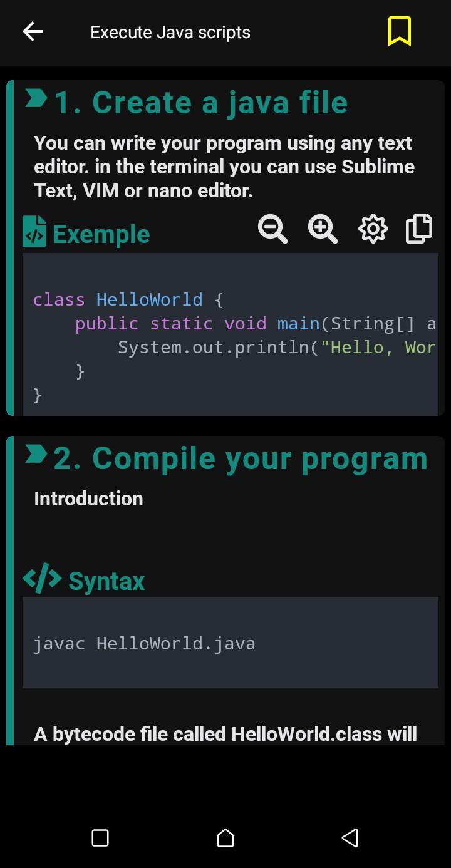Tap the Exemple code file icon
The height and width of the screenshot is (868, 451).
(34, 231)
